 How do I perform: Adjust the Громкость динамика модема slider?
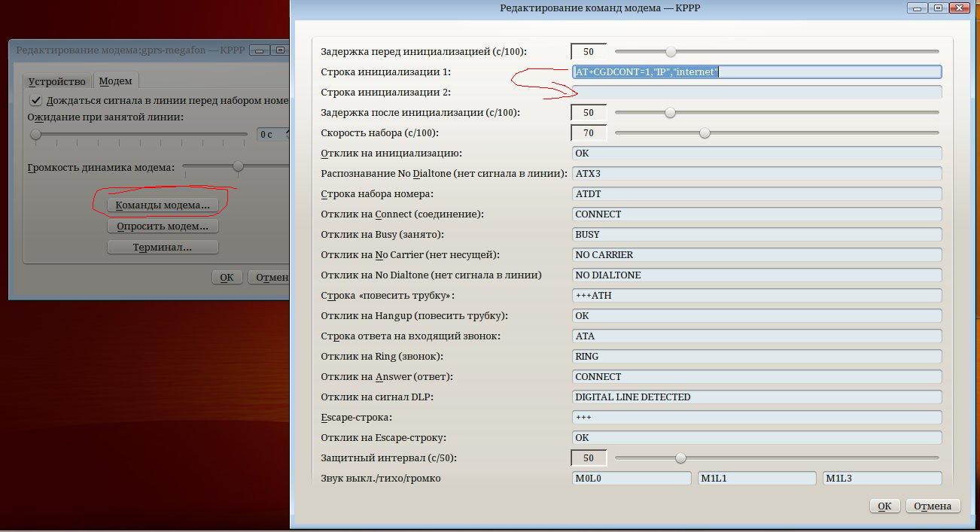pos(236,166)
